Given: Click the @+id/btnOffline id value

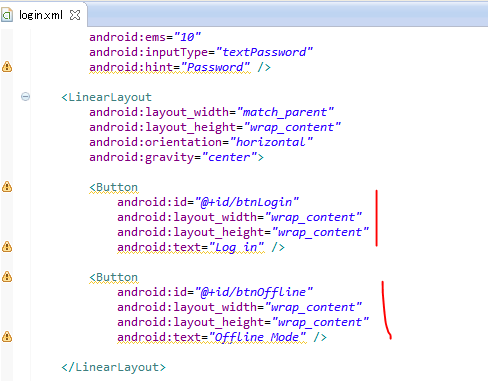Looking at the screenshot, I should tap(254, 292).
